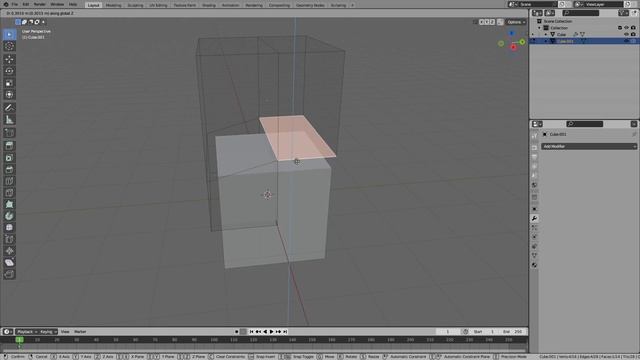The height and width of the screenshot is (360, 640).
Task: Open the timeline Marker menu
Action: [80, 332]
